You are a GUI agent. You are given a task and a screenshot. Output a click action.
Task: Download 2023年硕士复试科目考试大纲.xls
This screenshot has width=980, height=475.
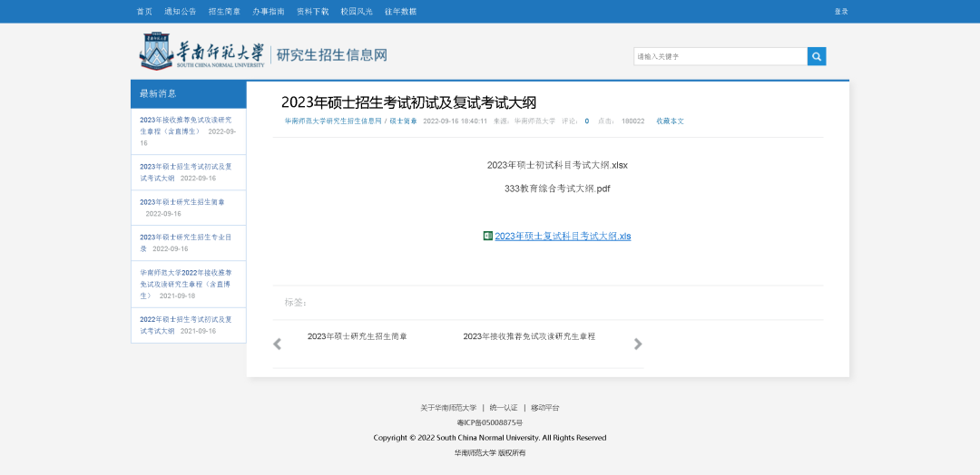click(x=563, y=236)
